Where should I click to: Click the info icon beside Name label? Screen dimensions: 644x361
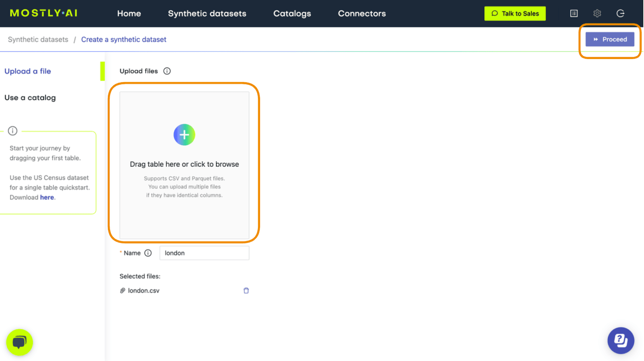(x=148, y=253)
